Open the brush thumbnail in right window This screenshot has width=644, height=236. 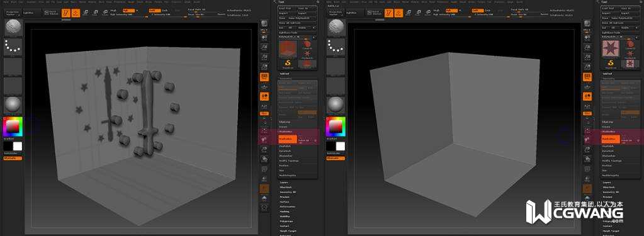click(x=336, y=28)
